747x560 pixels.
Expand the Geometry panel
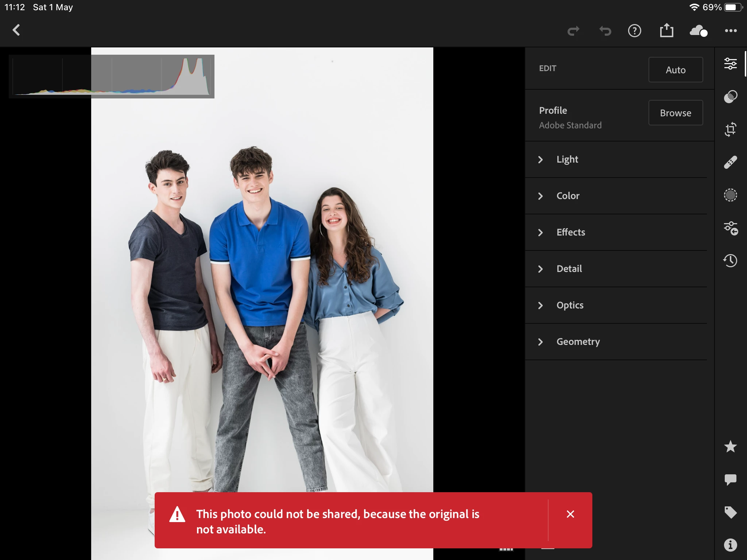[x=578, y=342]
